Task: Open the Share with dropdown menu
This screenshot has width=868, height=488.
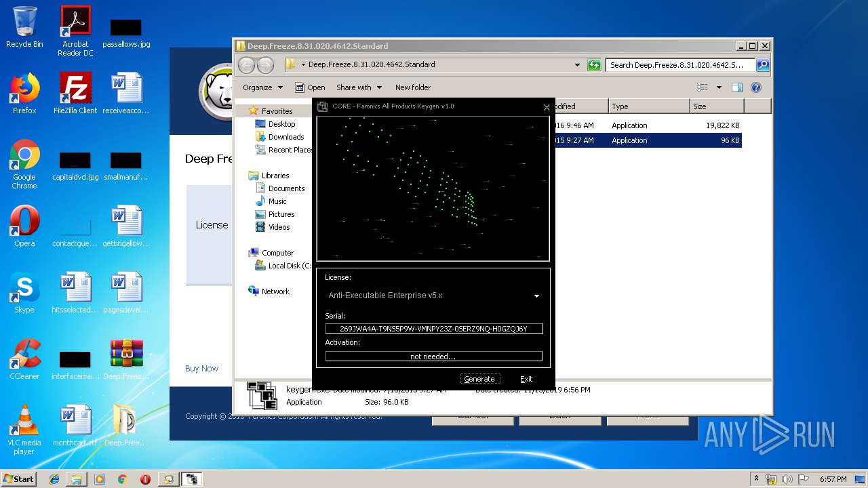Action: tap(359, 87)
